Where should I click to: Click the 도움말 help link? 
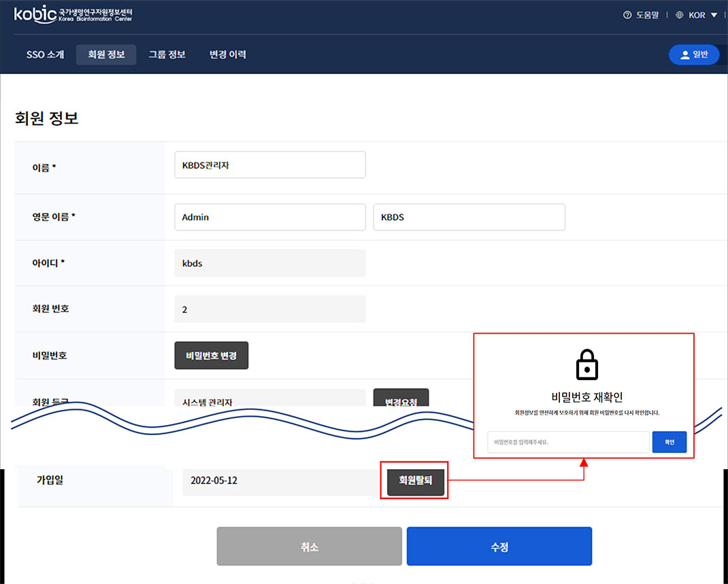click(x=647, y=15)
